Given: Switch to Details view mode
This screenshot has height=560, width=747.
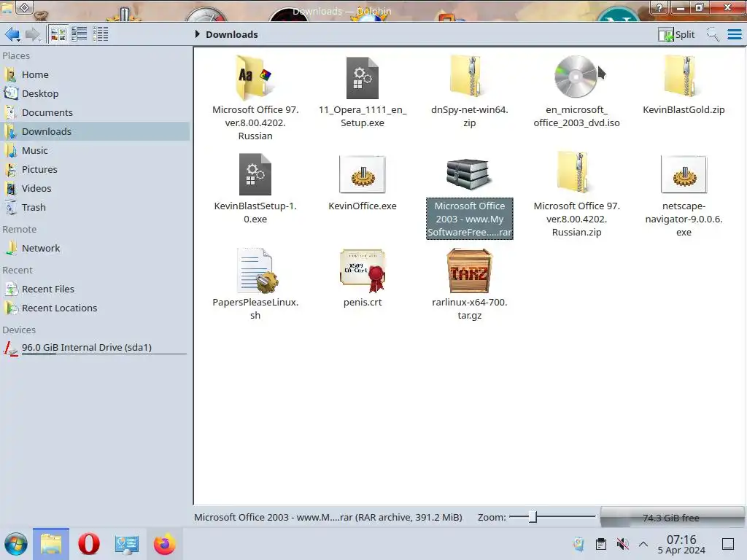Looking at the screenshot, I should pos(100,34).
